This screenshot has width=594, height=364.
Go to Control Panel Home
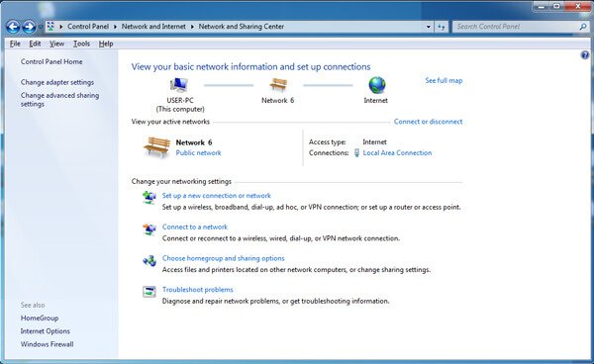coord(51,61)
